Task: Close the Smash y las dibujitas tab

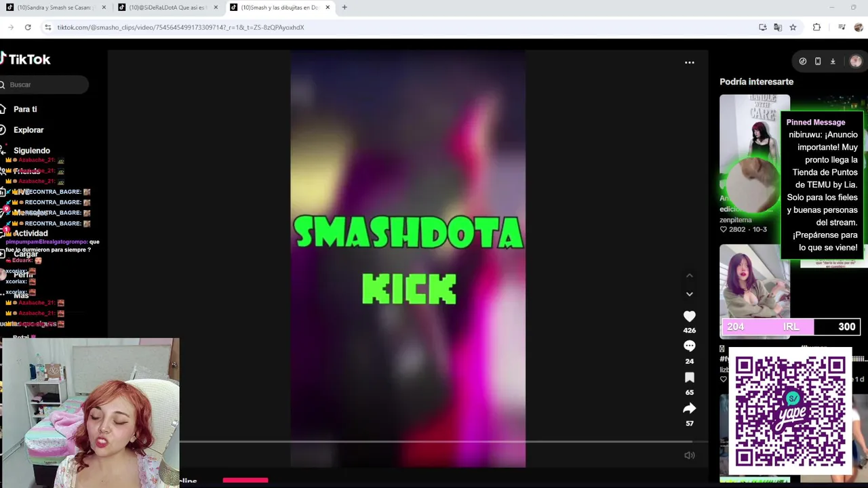Action: coord(328,7)
